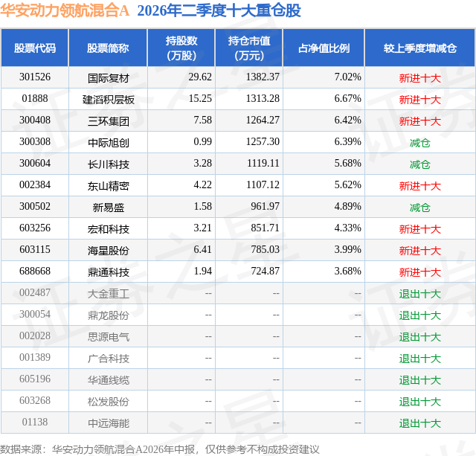Click the 新易盛 stock name
The image size is (476, 456).
pos(109,208)
